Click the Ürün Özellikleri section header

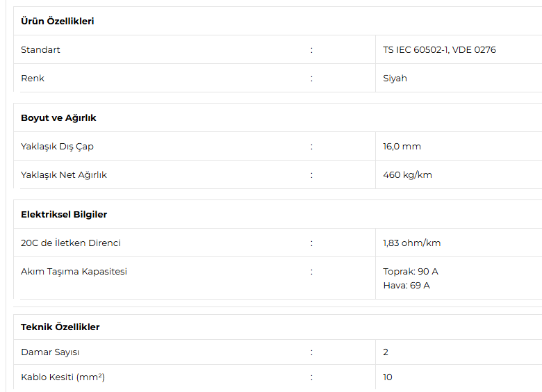[58, 21]
